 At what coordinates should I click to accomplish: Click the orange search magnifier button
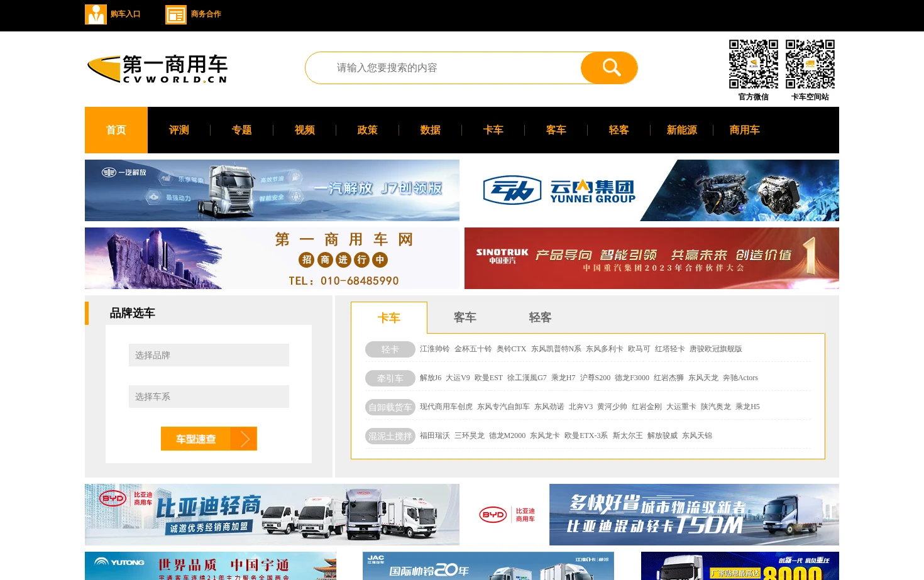pyautogui.click(x=609, y=68)
